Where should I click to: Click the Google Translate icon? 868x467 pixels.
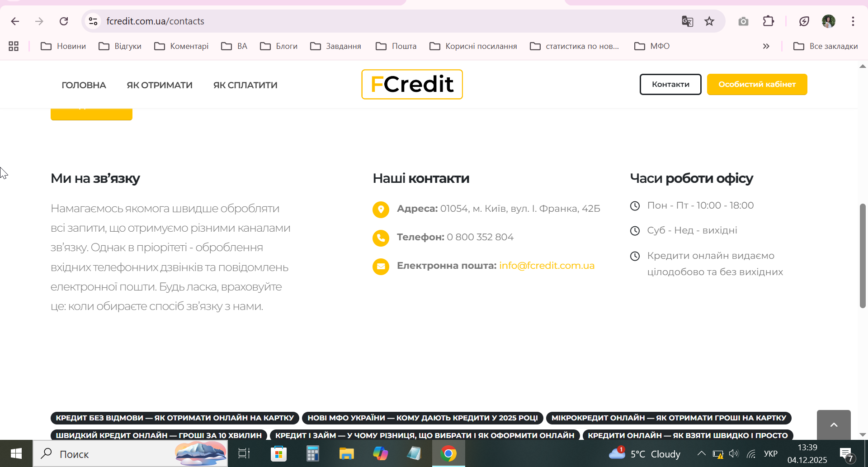(x=687, y=21)
